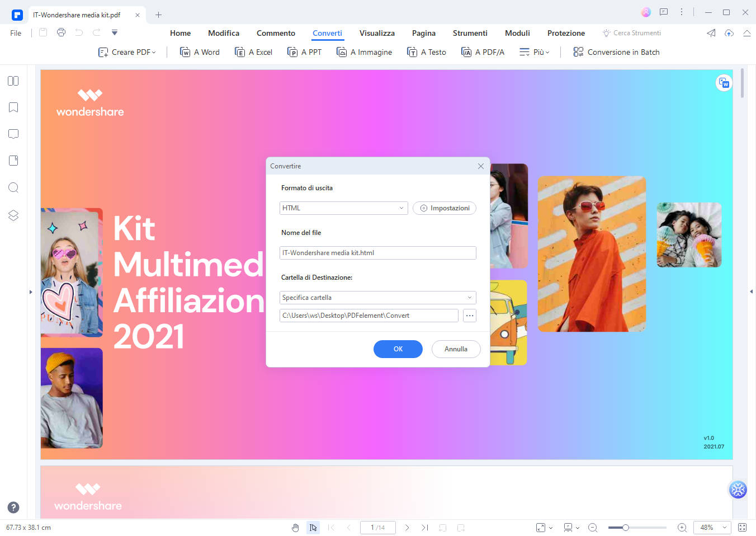756x536 pixels.
Task: Click the cloud upload icon
Action: coord(729,33)
